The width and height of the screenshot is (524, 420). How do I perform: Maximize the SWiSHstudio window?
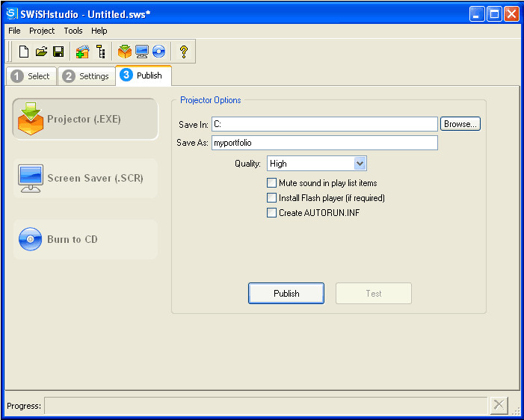494,14
